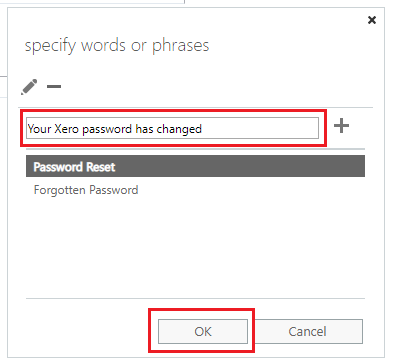This screenshot has height=364, width=393.
Task: Delete Password Reset using the dash icon
Action: coord(54,87)
